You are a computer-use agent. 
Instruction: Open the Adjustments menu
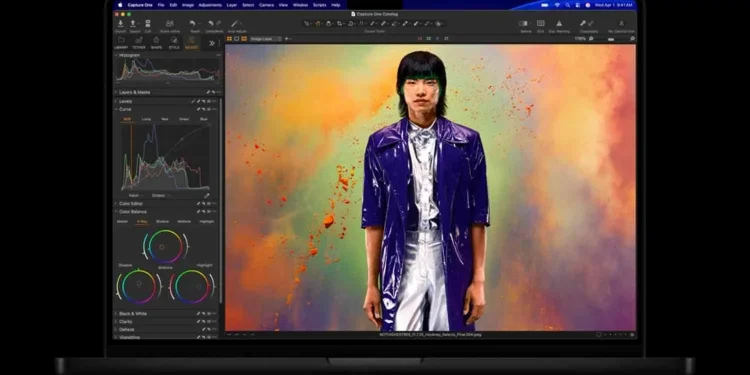coord(210,5)
